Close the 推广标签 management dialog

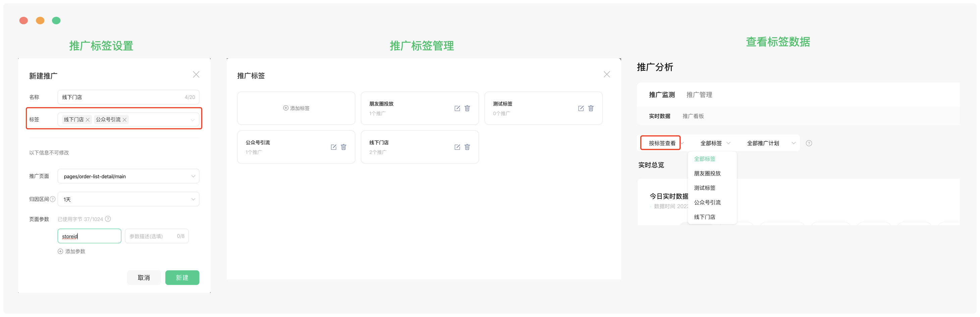tap(607, 74)
